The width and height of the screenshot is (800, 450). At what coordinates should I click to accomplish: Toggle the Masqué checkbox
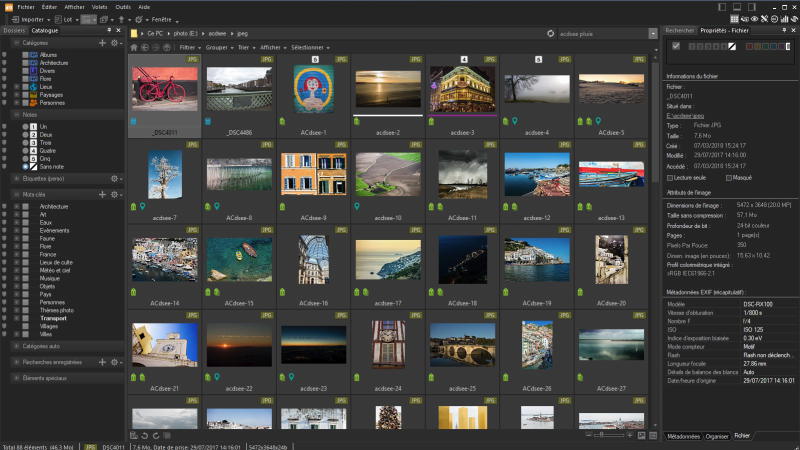click(729, 178)
